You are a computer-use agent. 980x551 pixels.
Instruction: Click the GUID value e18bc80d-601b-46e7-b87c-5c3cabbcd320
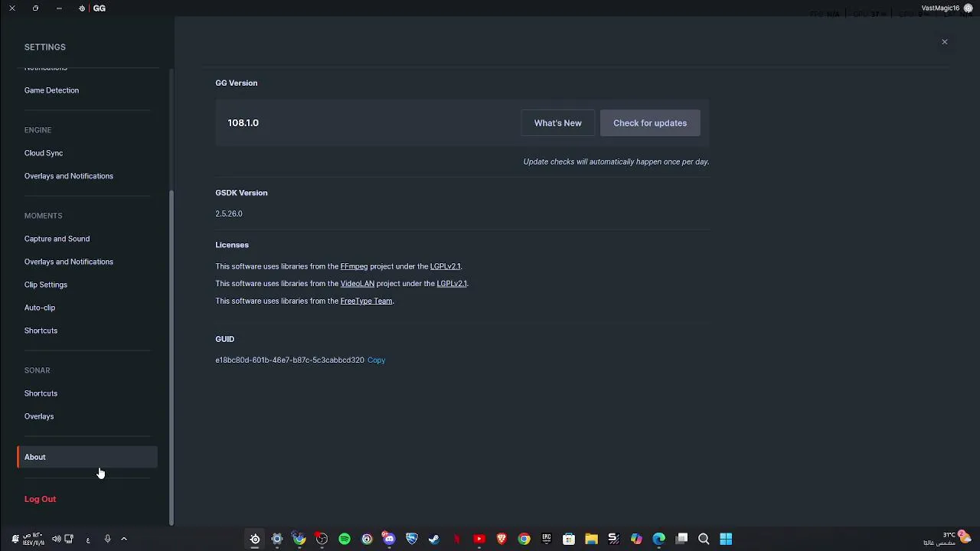(289, 360)
